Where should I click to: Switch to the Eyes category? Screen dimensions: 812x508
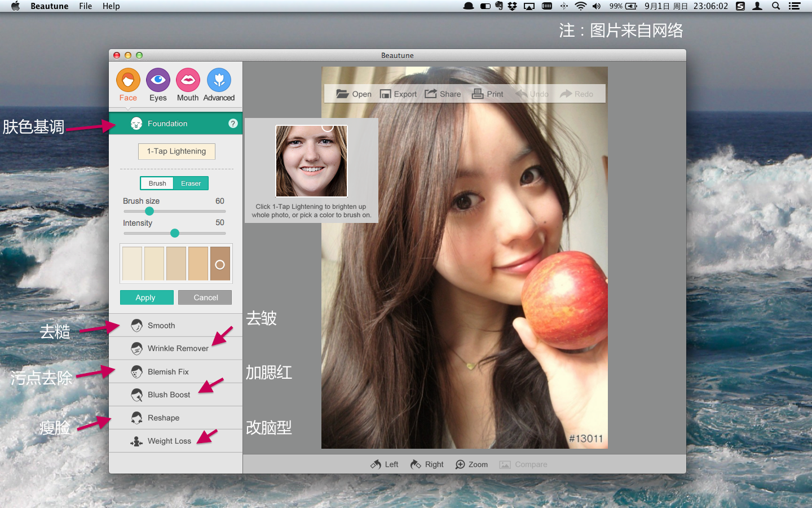(x=158, y=80)
